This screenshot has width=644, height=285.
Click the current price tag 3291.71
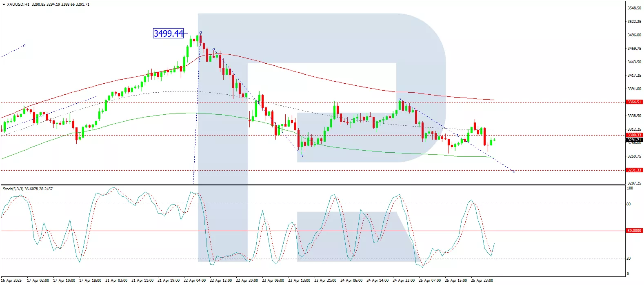634,140
